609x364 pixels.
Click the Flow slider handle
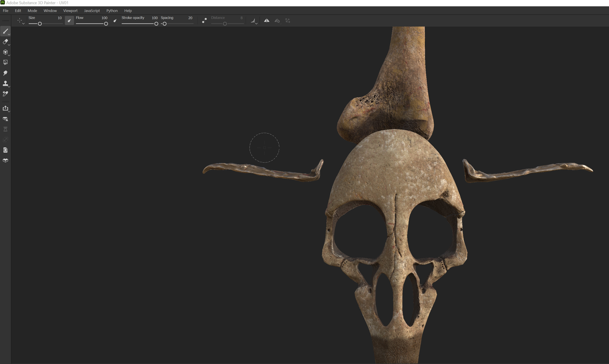[106, 24]
